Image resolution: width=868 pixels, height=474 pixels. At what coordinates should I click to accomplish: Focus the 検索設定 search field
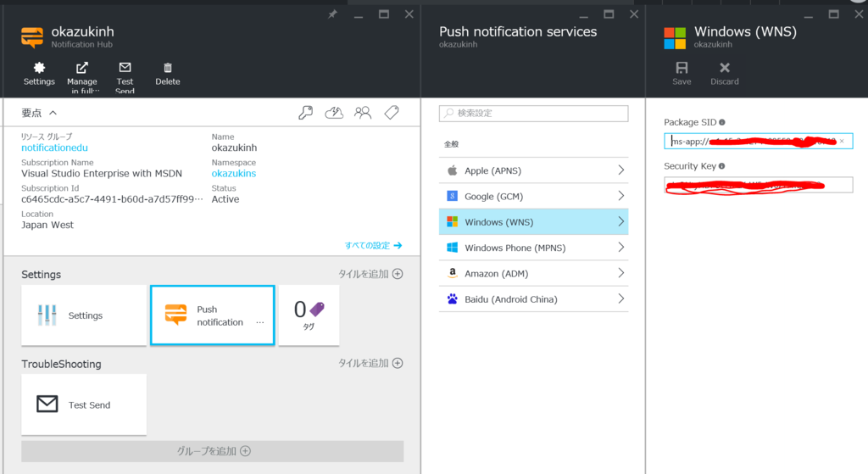[x=534, y=113]
